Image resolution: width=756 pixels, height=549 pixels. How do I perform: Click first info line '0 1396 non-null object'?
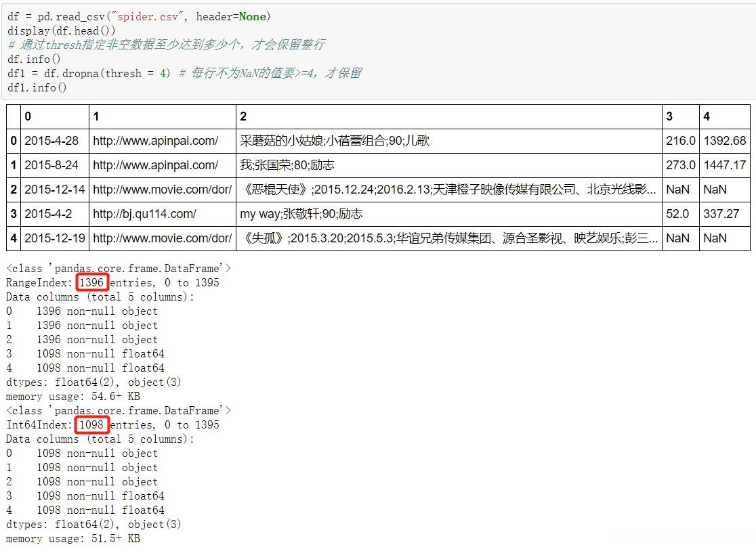click(x=82, y=311)
